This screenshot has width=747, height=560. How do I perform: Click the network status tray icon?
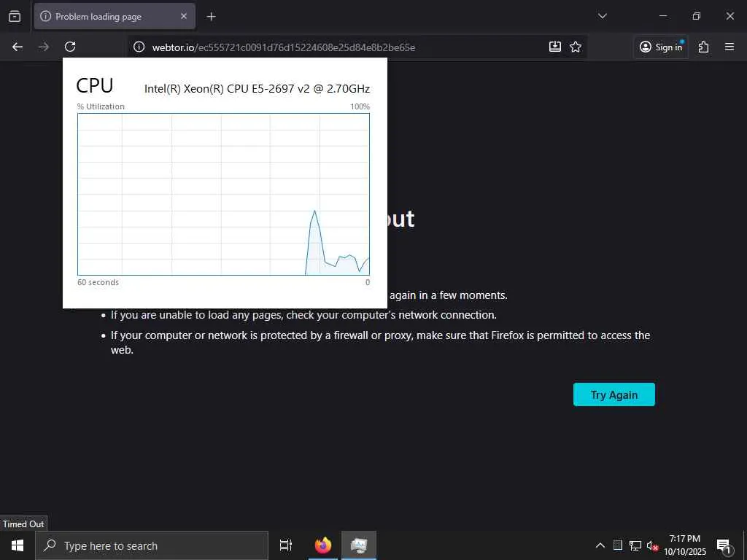[635, 545]
